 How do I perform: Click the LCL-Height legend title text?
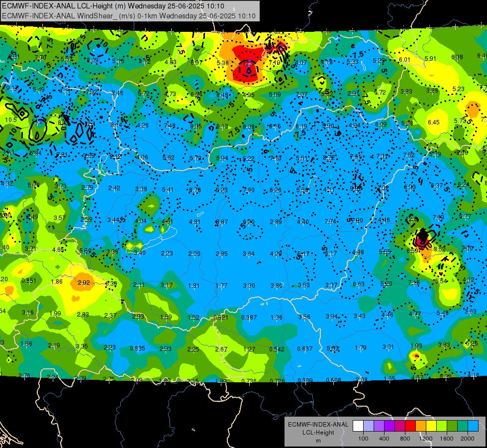click(318, 433)
